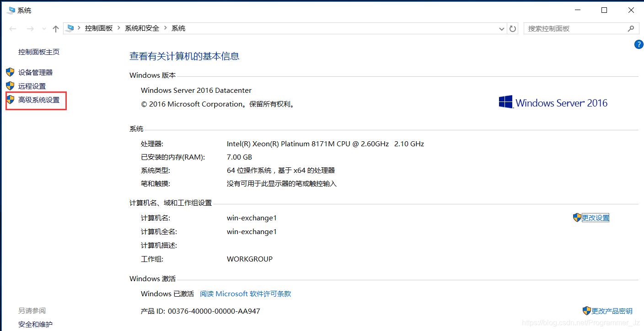The height and width of the screenshot is (331, 644).
Task: Click the 查看有关计算机的基本信息 heading
Action: [184, 56]
